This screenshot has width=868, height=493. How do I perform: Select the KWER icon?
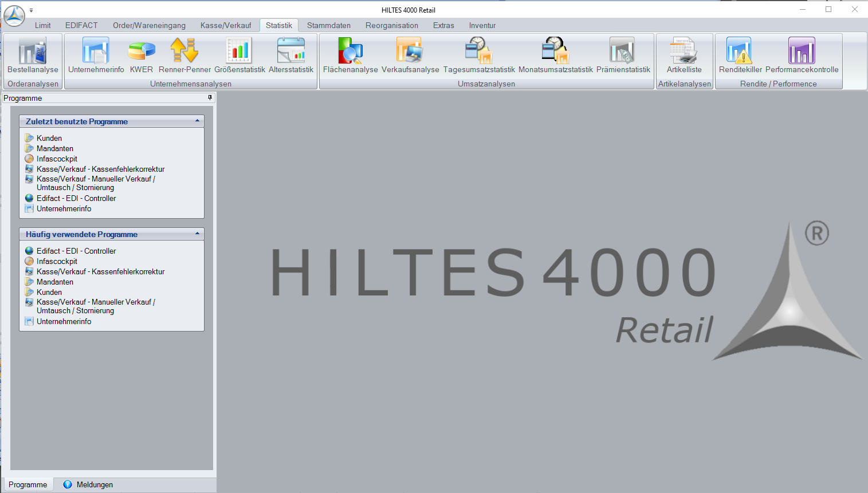click(140, 54)
